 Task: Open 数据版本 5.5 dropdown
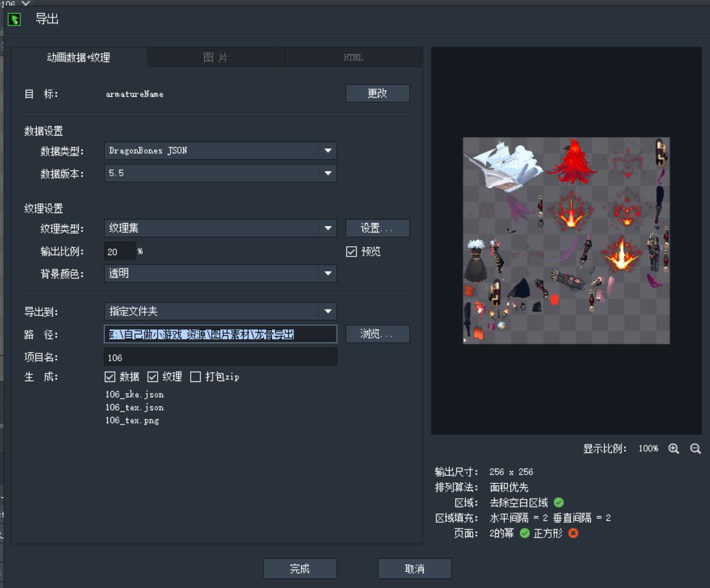(220, 173)
